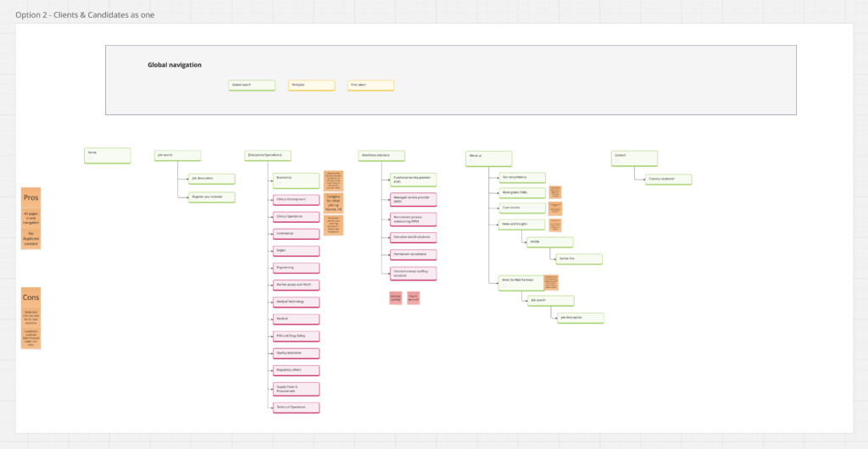The width and height of the screenshot is (868, 449).
Task: Click the Author bio node
Action: [579, 259]
